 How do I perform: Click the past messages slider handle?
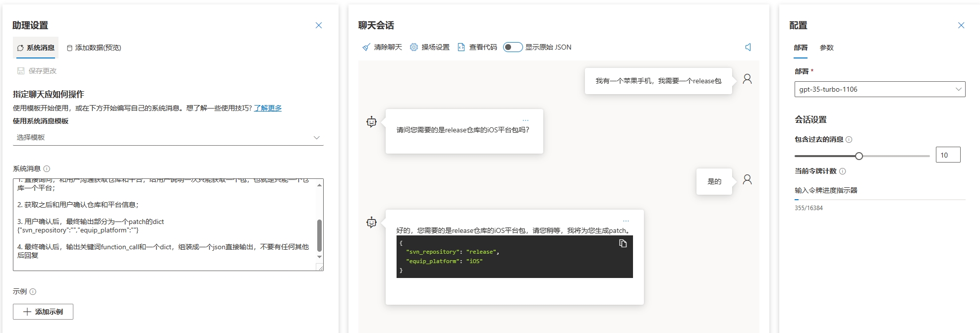tap(859, 156)
